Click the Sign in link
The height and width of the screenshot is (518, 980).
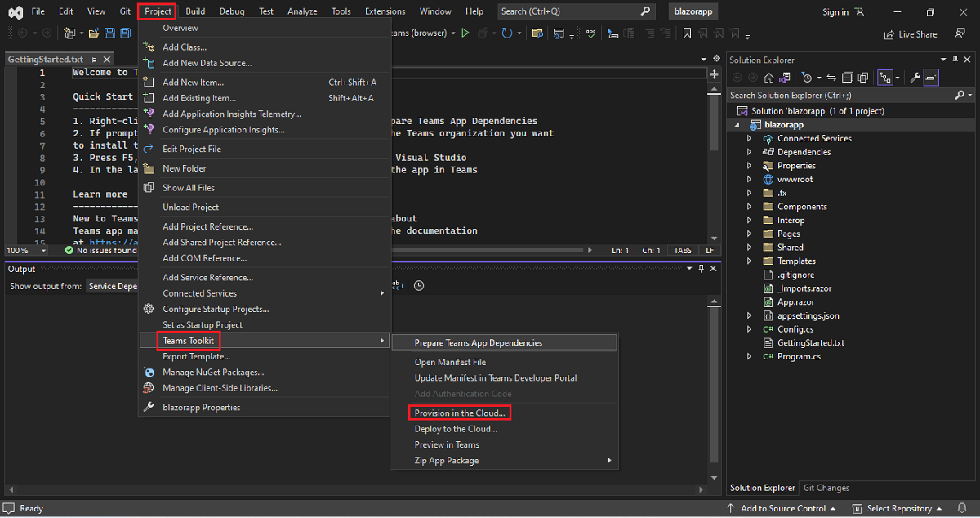click(x=835, y=12)
